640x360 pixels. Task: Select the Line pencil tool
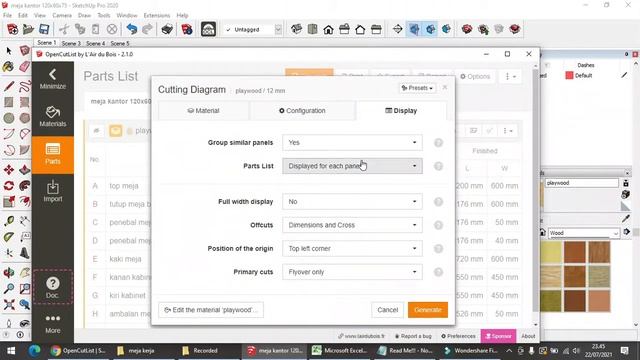point(9,86)
